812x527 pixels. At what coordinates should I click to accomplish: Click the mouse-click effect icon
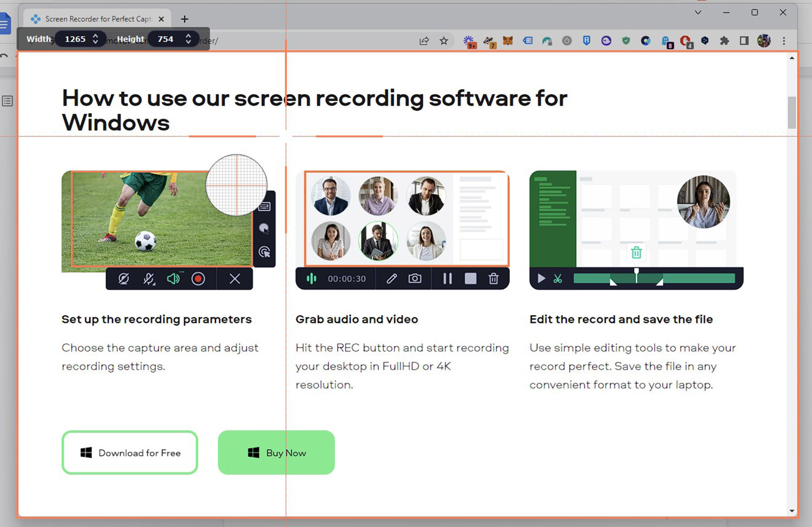[x=264, y=252]
